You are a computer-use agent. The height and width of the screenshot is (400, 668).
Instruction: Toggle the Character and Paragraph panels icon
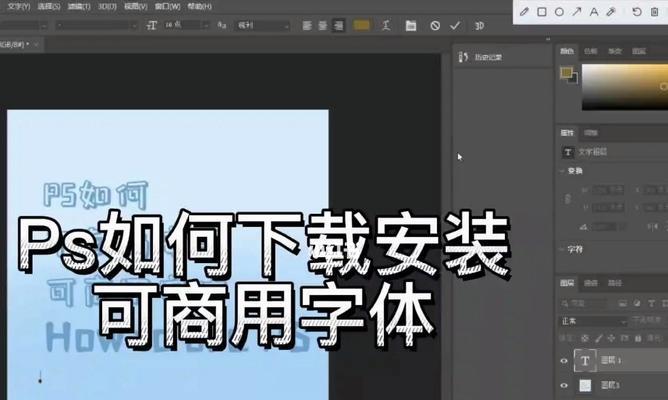coord(411,26)
